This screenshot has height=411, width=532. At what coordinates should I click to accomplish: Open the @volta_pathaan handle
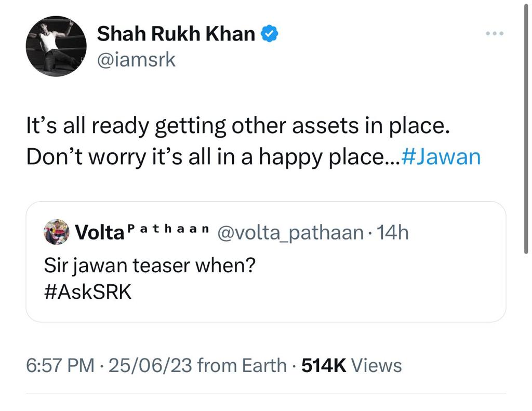click(289, 232)
